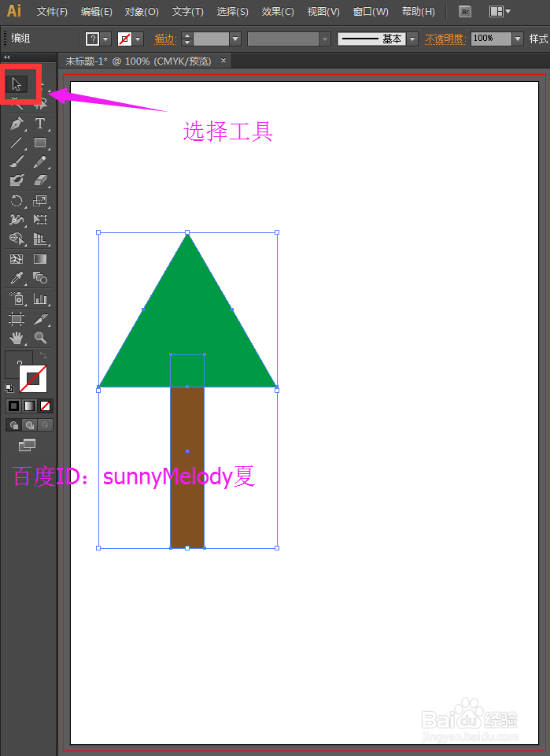Select the Rotate tool
Viewport: 550px width, 756px height.
(17, 201)
